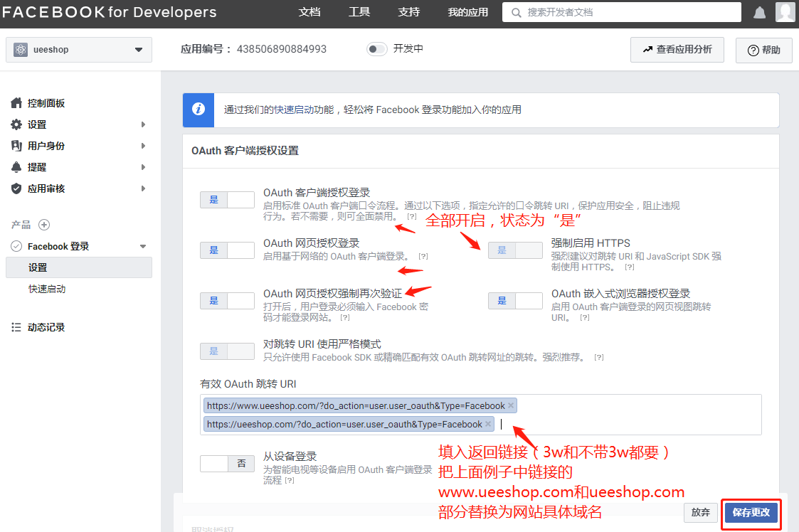Click the Facebook 登录 checkmark circle icon

[x=16, y=246]
